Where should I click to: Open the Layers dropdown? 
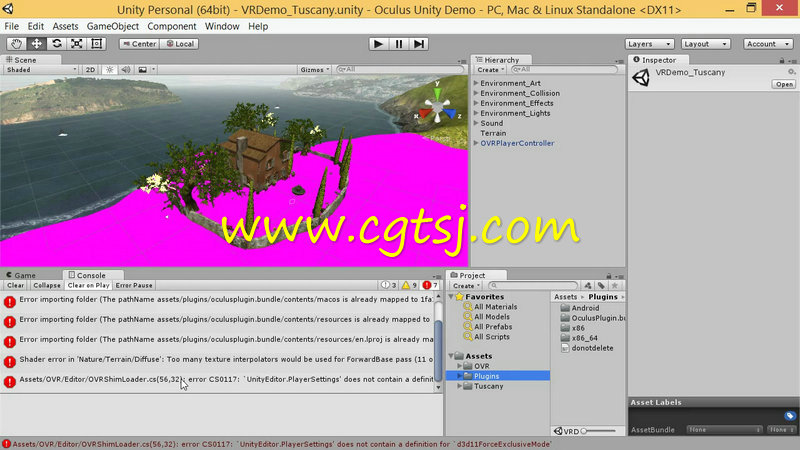pos(649,44)
